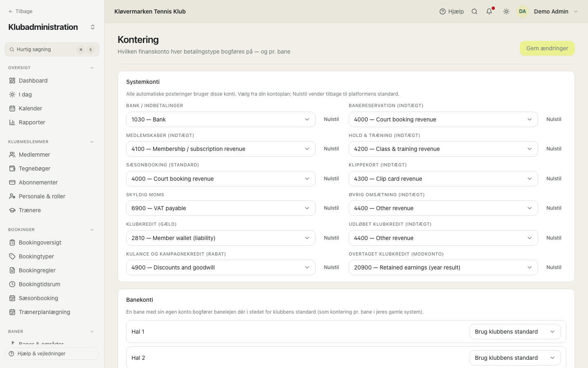588x368 pixels.
Task: Click the Rapporter chart icon
Action: click(x=12, y=122)
